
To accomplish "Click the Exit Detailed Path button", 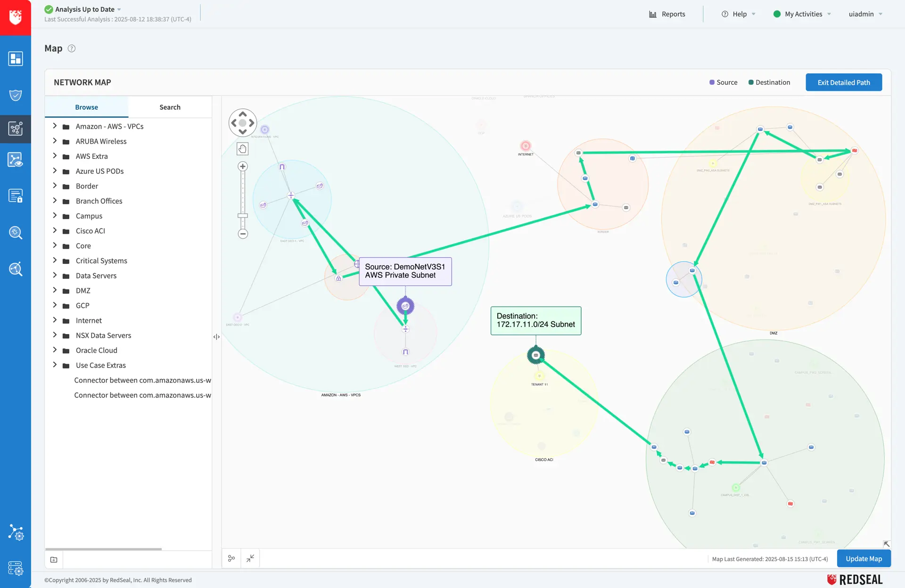I will [844, 82].
